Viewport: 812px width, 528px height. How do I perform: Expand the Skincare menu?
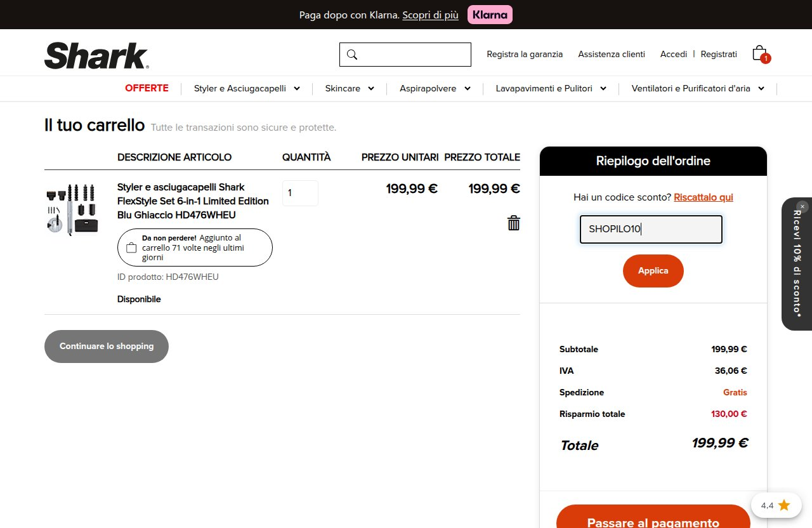click(x=350, y=89)
